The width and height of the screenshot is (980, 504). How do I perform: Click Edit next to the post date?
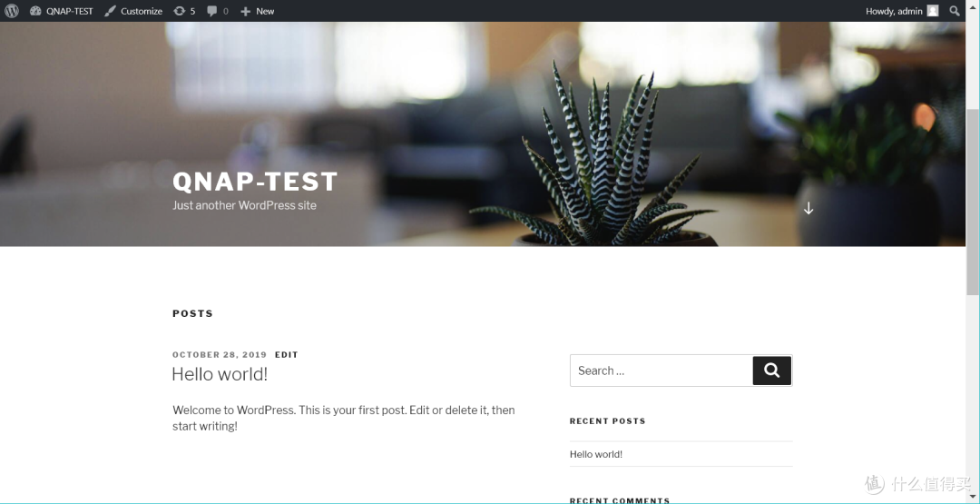pyautogui.click(x=287, y=355)
